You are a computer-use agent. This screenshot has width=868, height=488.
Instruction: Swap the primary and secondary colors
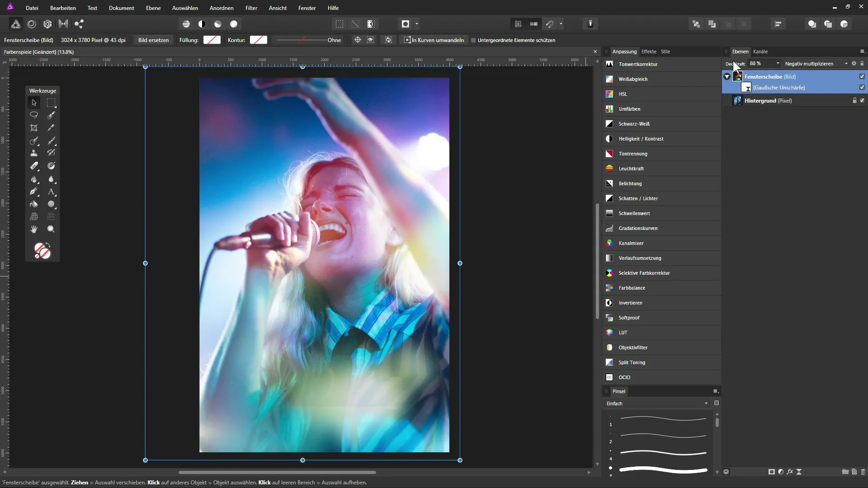pos(48,245)
